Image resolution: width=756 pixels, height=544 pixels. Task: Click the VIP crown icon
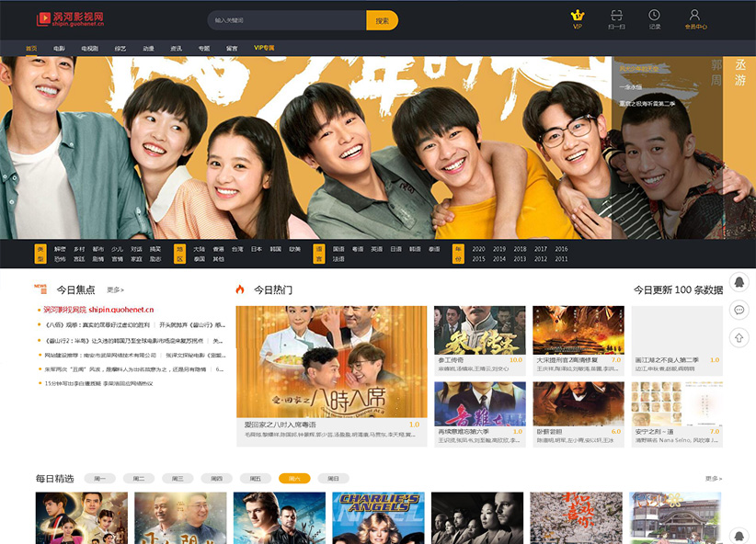578,16
